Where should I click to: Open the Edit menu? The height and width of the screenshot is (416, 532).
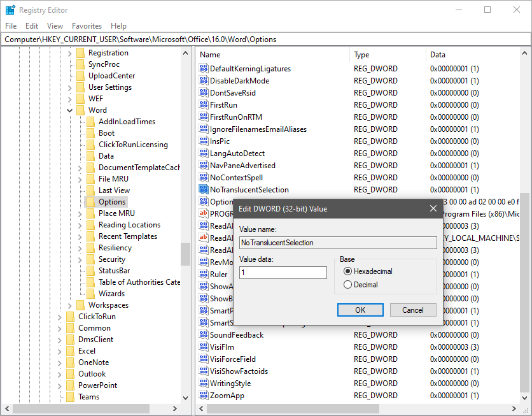(32, 26)
